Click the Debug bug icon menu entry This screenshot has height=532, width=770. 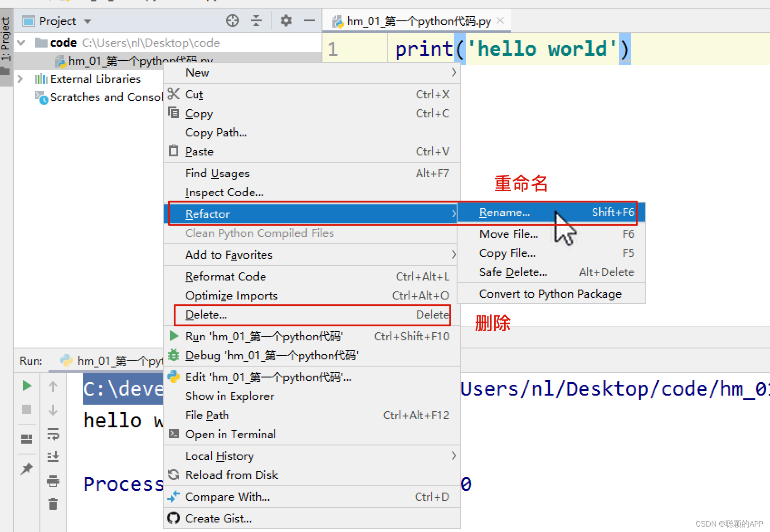click(174, 355)
